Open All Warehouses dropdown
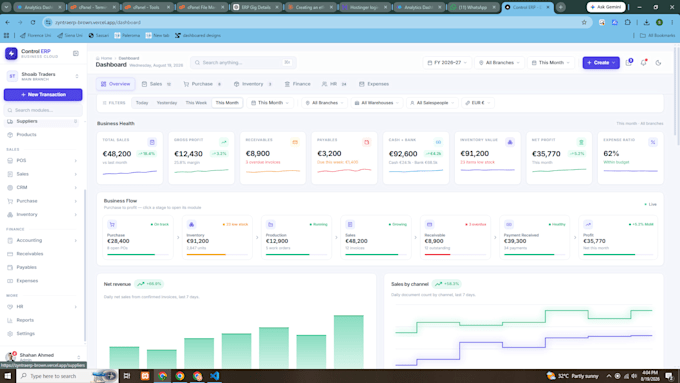Viewport: 680px width, 383px height. pyautogui.click(x=377, y=103)
